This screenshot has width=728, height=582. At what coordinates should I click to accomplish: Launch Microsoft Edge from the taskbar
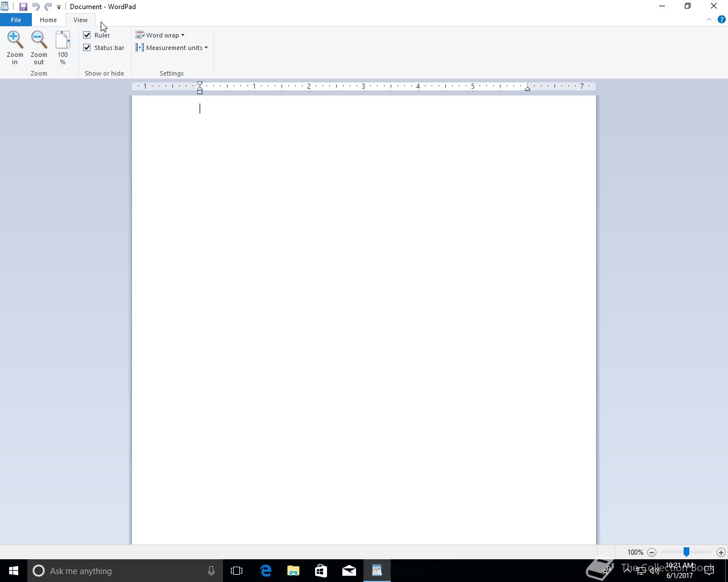click(x=266, y=571)
